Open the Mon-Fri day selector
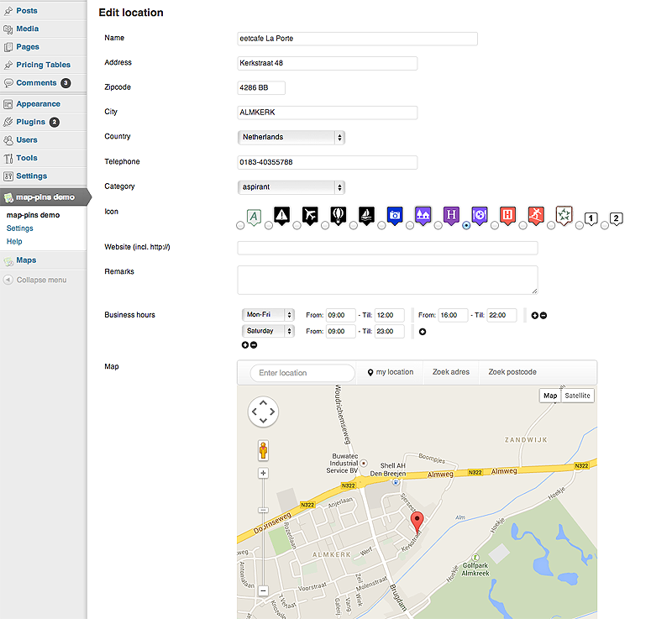Image resolution: width=672 pixels, height=619 pixels. tap(267, 315)
